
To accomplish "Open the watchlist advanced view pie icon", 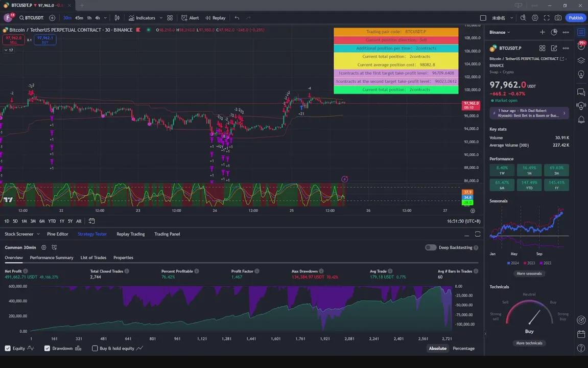I will pyautogui.click(x=554, y=32).
